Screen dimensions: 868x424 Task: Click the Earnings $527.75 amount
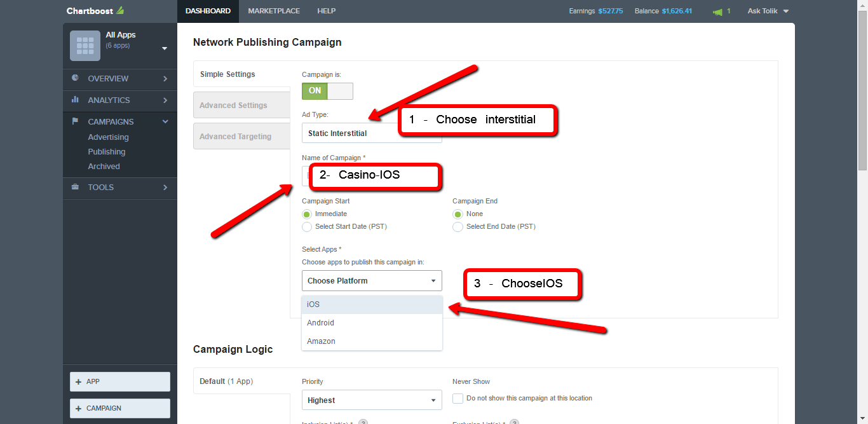611,11
